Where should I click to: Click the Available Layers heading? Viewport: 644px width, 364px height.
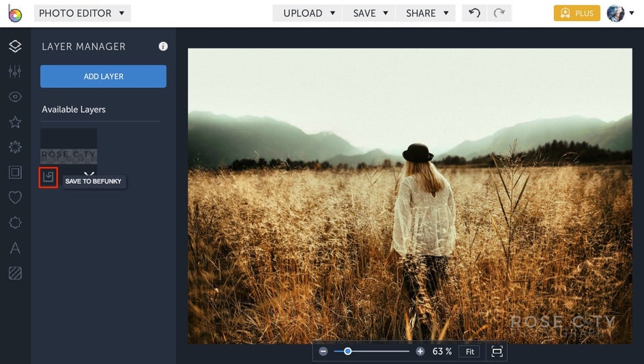coord(74,109)
